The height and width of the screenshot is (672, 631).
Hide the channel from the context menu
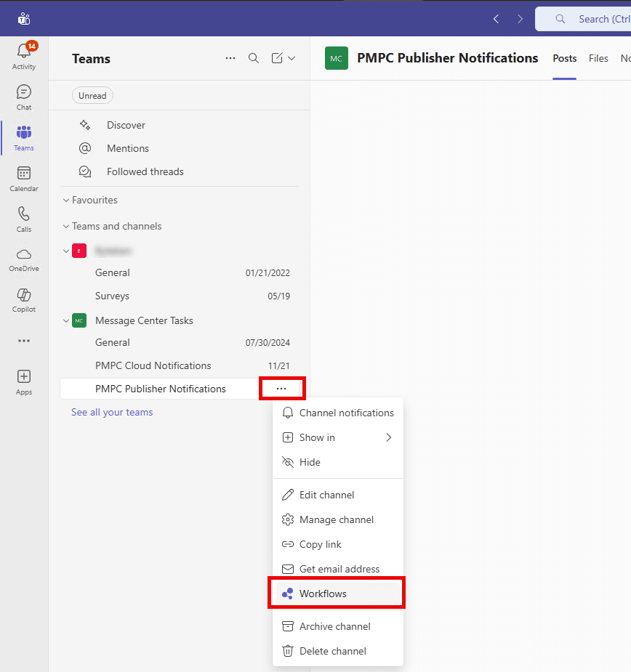pos(310,462)
